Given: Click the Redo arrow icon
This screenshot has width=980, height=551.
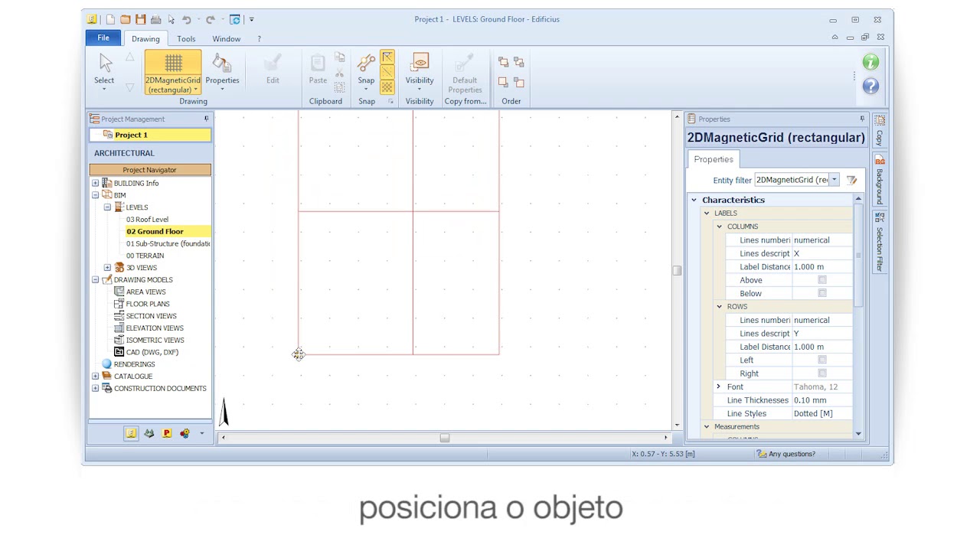Looking at the screenshot, I should (210, 19).
